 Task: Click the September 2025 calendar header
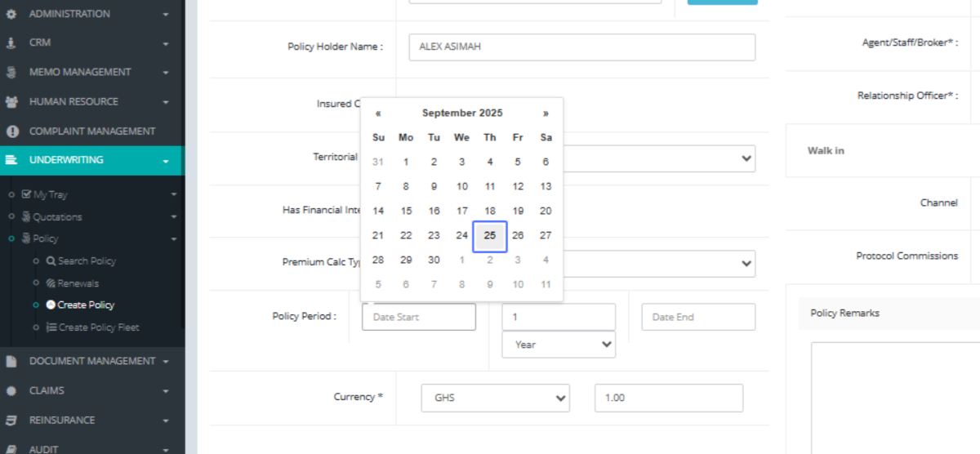[462, 113]
